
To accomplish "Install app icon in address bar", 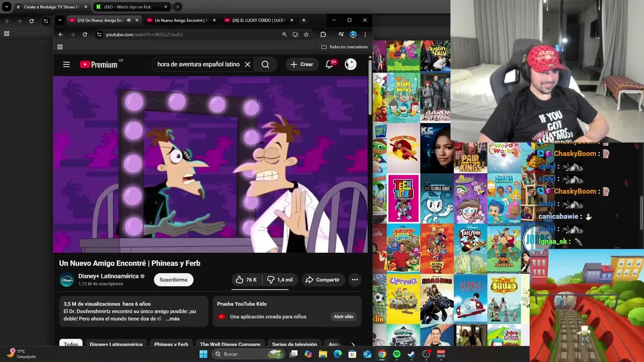I will click(x=295, y=34).
